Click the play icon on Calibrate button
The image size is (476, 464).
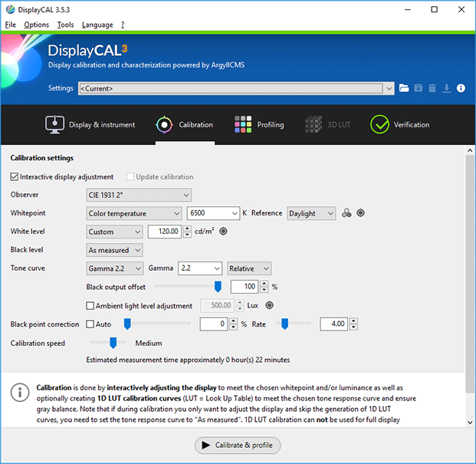[x=206, y=445]
